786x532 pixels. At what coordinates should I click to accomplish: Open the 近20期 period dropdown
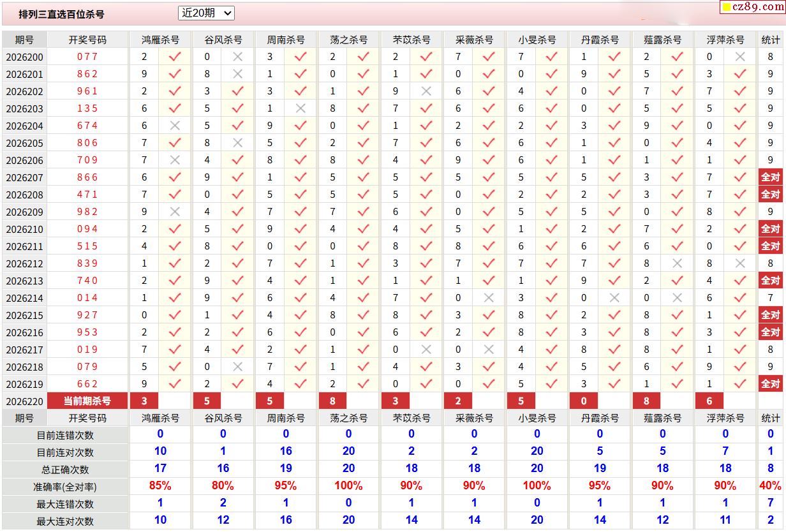[x=206, y=13]
